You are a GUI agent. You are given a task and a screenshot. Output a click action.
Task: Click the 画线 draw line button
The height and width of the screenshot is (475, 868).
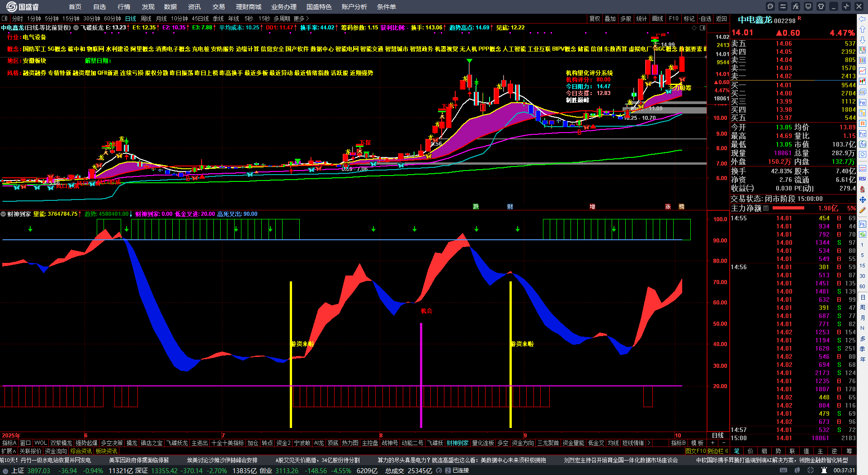[x=658, y=19]
